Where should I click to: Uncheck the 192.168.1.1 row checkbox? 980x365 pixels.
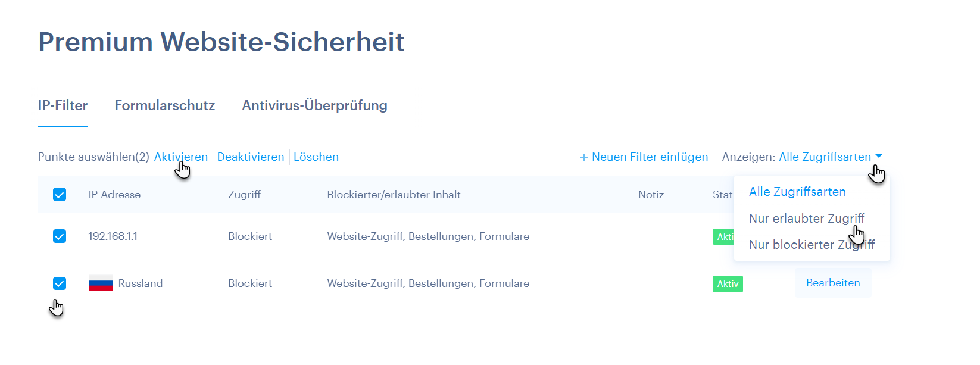60,236
